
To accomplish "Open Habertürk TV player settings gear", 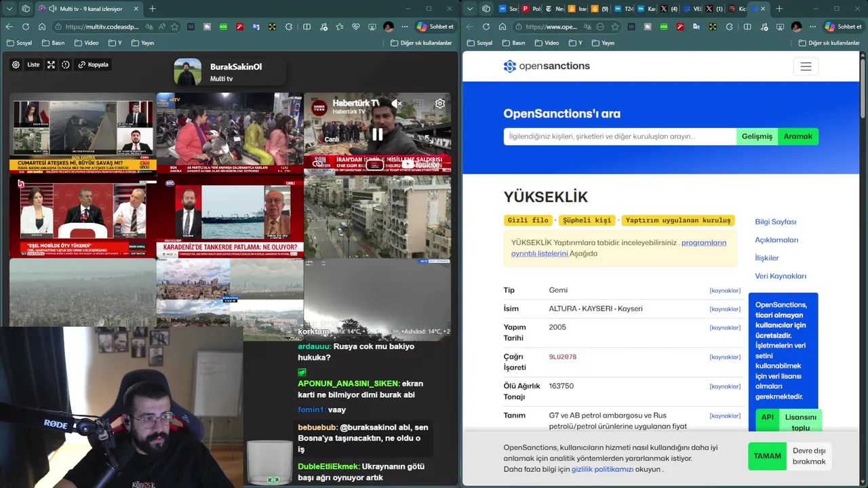I will coord(440,103).
